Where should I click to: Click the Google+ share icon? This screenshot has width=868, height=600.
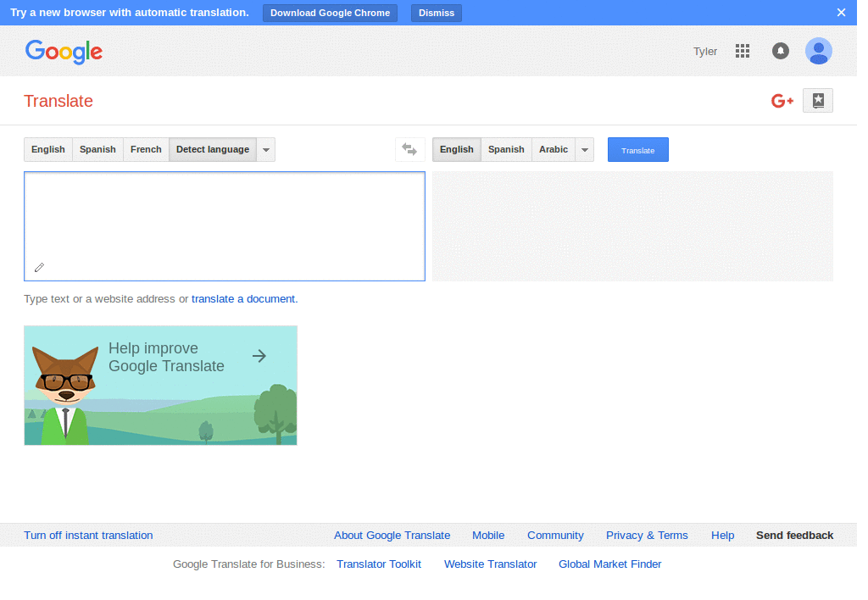coord(781,100)
